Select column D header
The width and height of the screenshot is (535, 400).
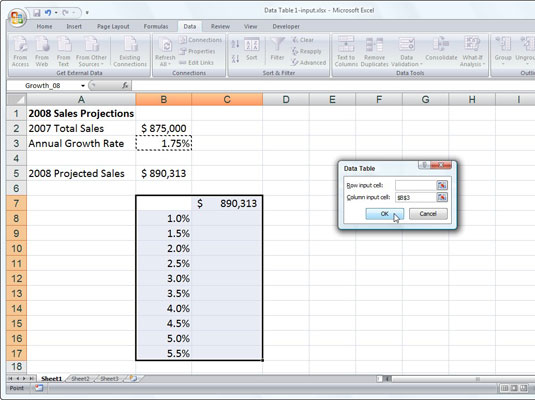(286, 100)
